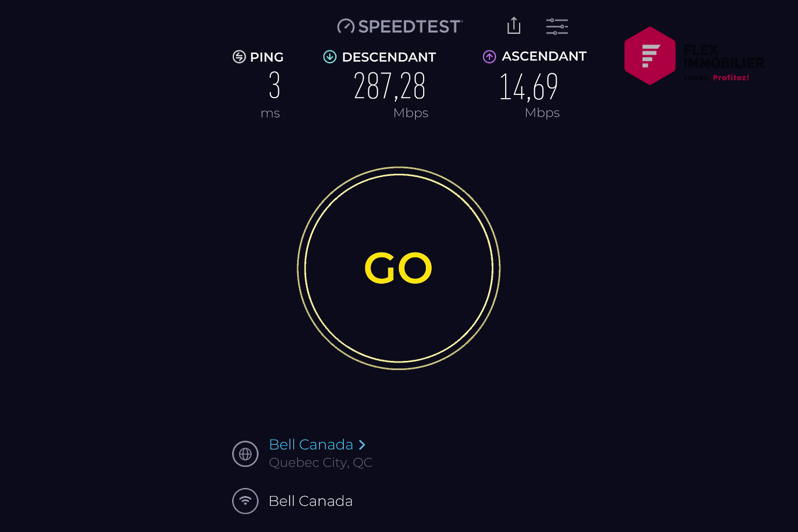Open the share results icon
The width and height of the screenshot is (798, 532).
[x=514, y=25]
